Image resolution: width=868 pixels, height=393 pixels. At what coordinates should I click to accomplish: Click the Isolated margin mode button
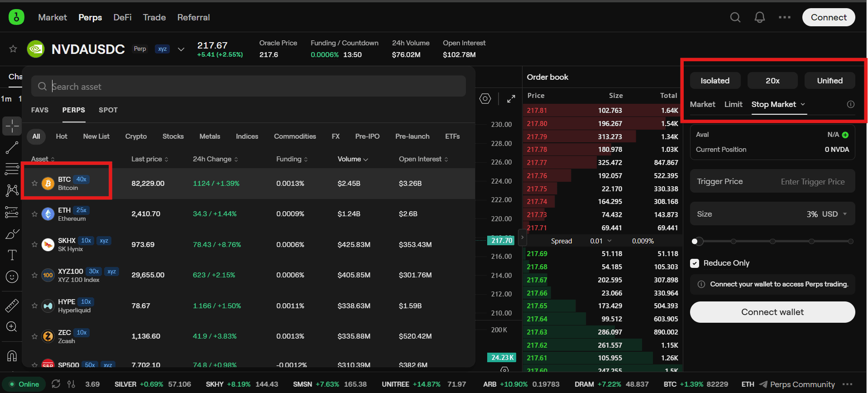(715, 81)
